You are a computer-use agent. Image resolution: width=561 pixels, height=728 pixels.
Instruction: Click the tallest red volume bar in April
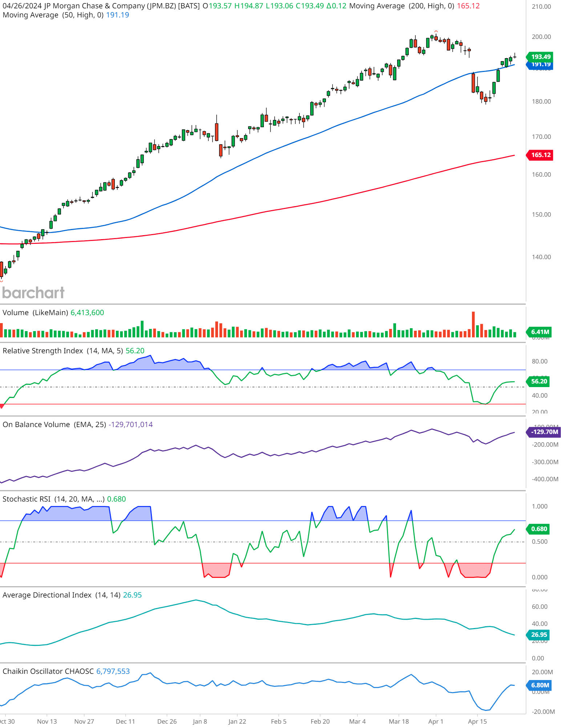(473, 324)
